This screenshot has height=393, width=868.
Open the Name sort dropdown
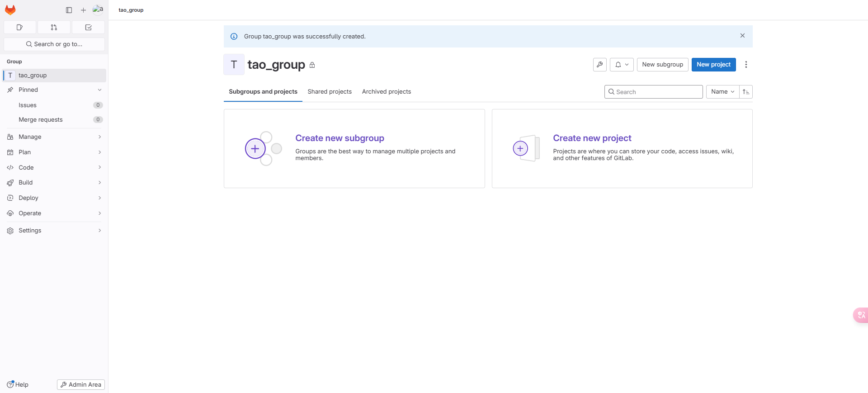tap(722, 92)
